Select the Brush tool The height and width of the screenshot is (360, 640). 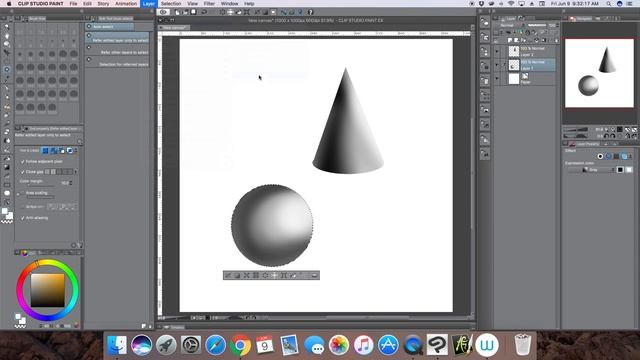tap(7, 107)
